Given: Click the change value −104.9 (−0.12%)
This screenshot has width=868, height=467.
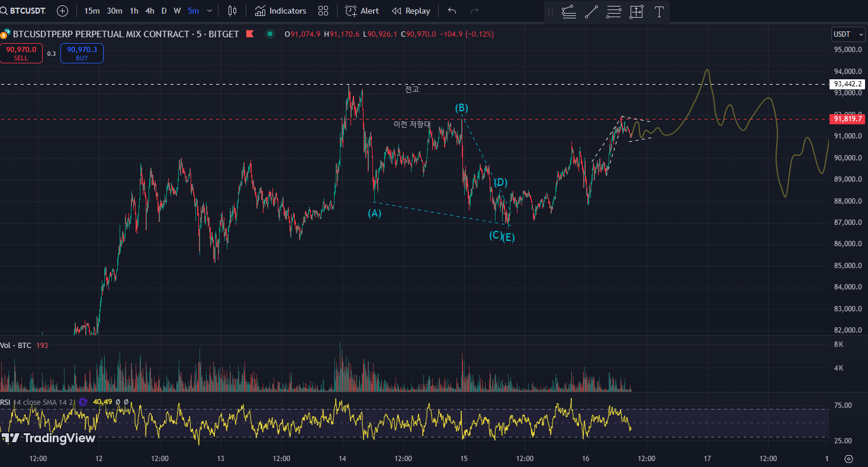Looking at the screenshot, I should [467, 34].
